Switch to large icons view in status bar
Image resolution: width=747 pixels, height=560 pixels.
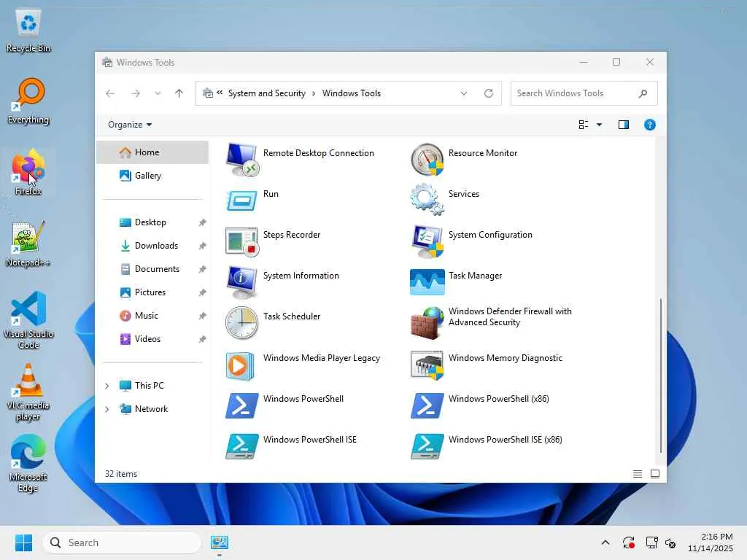[x=655, y=474]
